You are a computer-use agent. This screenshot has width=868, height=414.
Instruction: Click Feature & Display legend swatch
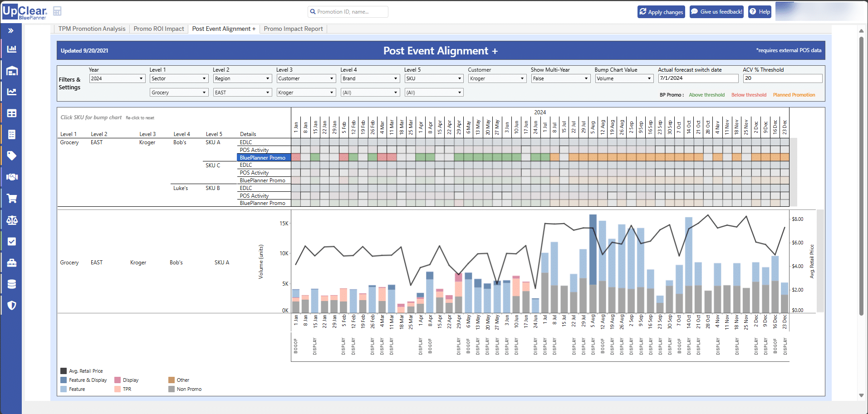tap(64, 380)
